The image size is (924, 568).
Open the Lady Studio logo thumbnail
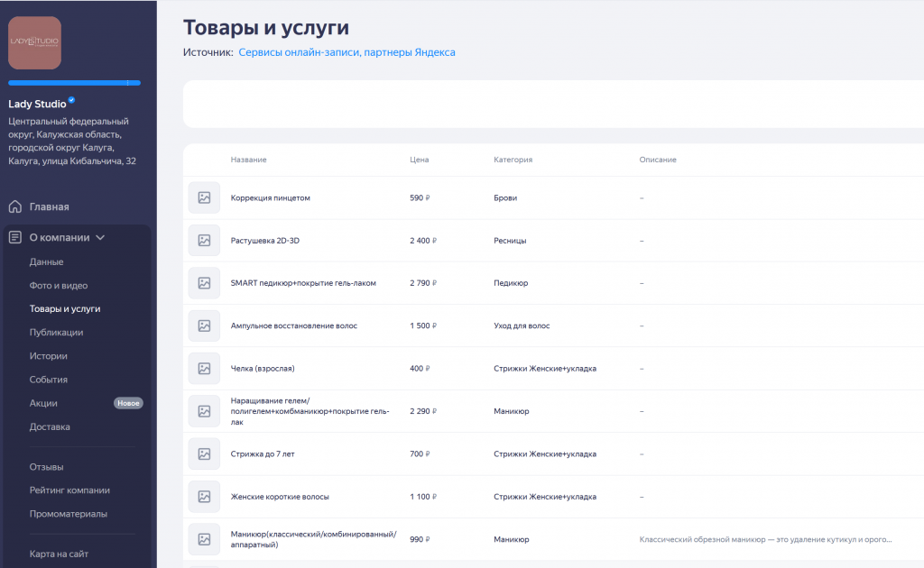coord(35,42)
